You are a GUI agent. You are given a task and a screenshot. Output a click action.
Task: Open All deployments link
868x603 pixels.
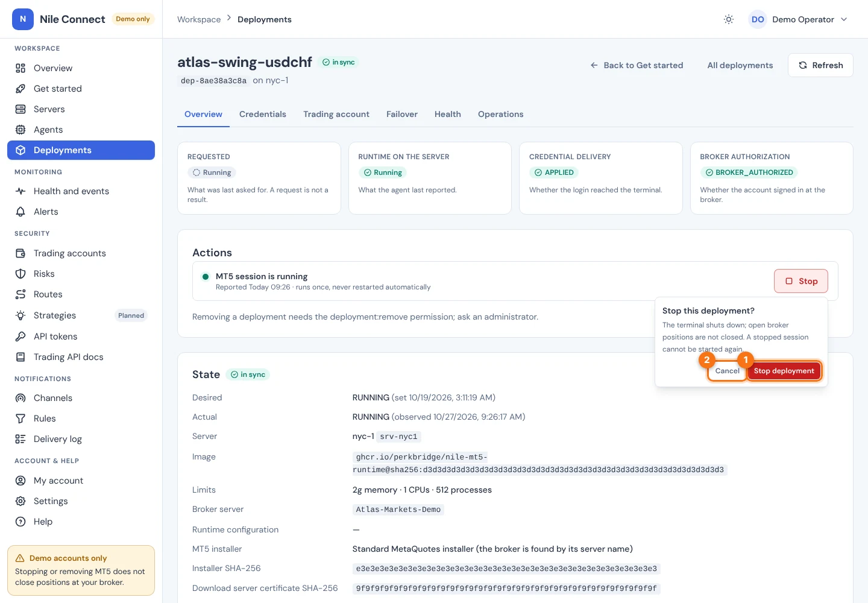click(x=740, y=65)
